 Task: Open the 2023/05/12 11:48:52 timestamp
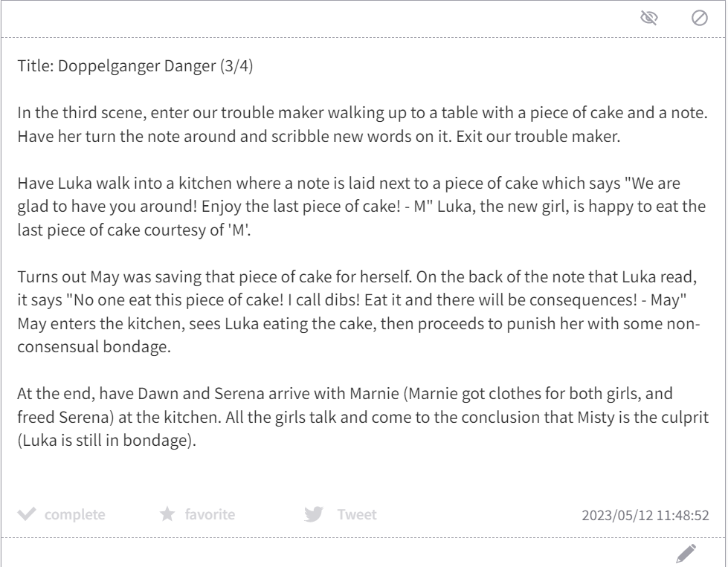point(645,515)
